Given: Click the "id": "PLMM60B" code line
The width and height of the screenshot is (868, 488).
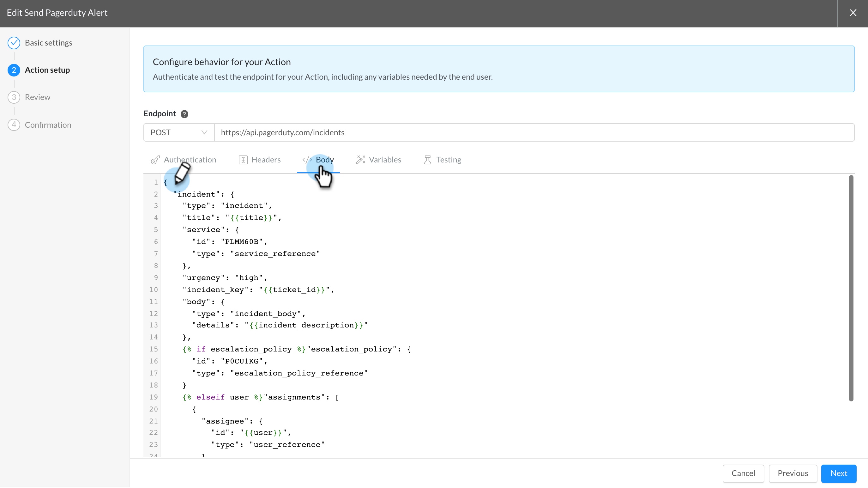Looking at the screenshot, I should pos(229,242).
